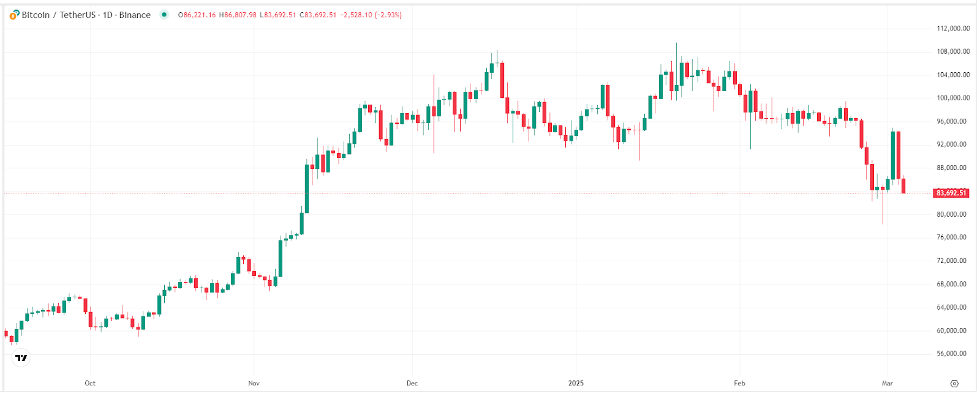
Task: Click the 80,000.00 price scale label
Action: point(953,214)
